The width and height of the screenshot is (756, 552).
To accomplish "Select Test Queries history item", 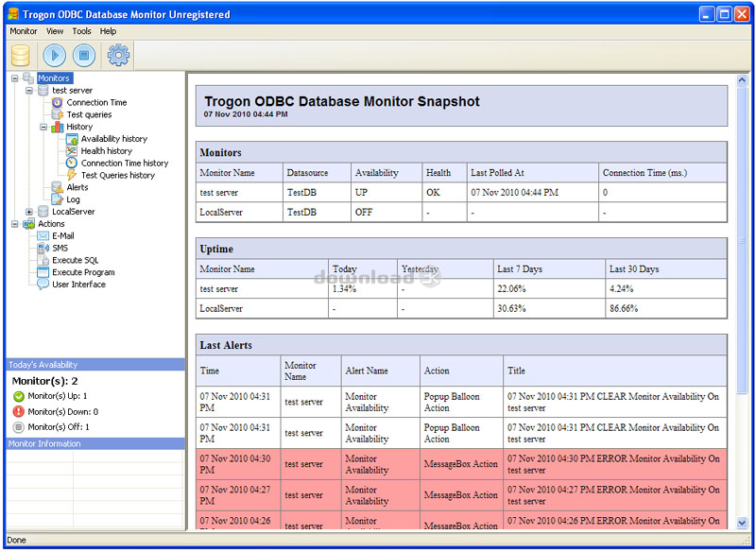I will tap(117, 175).
